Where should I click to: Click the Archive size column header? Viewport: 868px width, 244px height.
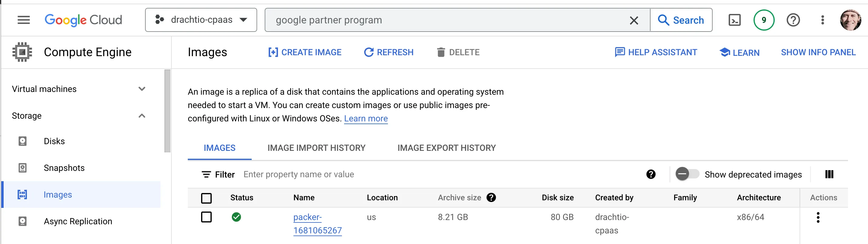459,198
